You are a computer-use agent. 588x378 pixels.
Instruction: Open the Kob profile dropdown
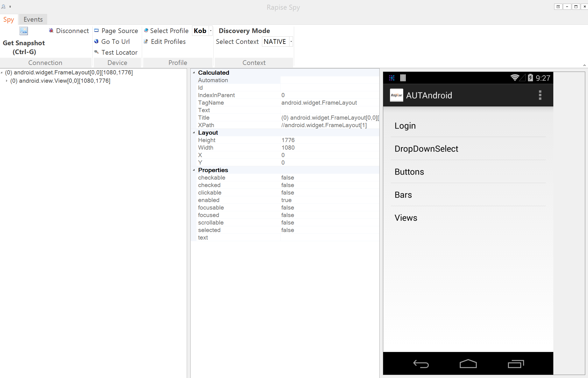pyautogui.click(x=211, y=31)
